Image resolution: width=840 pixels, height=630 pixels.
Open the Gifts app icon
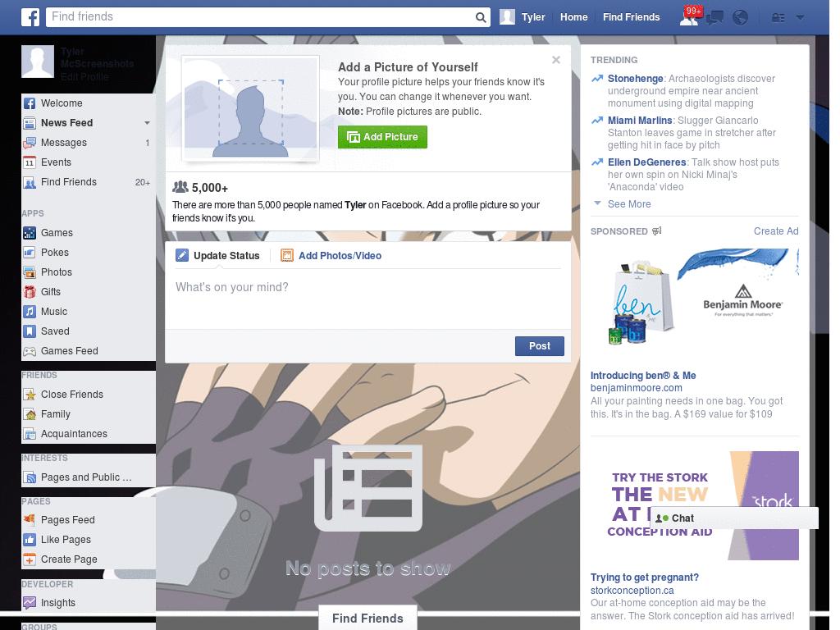(30, 292)
